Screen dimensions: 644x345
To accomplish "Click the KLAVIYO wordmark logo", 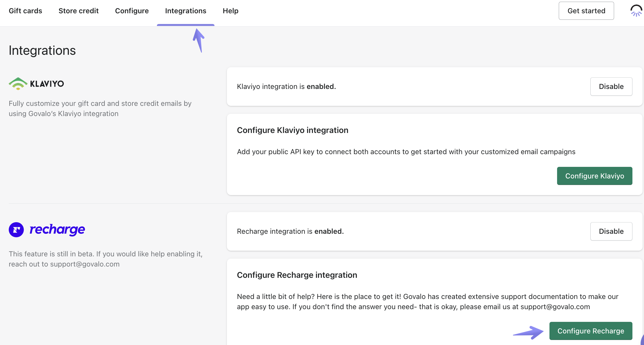I will click(x=47, y=84).
